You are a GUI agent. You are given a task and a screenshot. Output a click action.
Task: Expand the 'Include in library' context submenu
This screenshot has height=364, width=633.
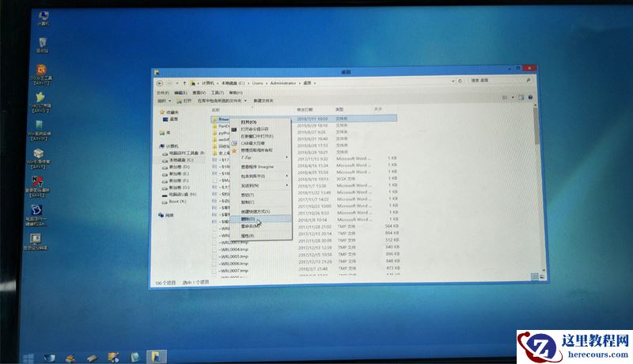287,176
